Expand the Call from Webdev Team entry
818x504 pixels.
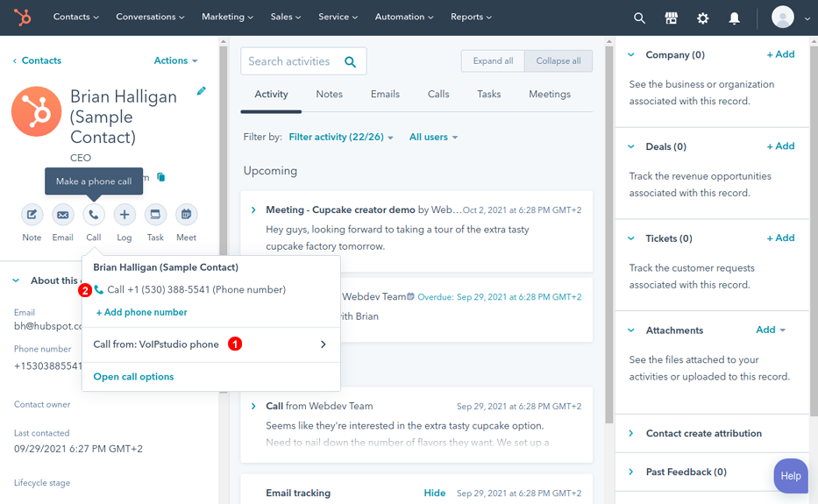(x=253, y=407)
